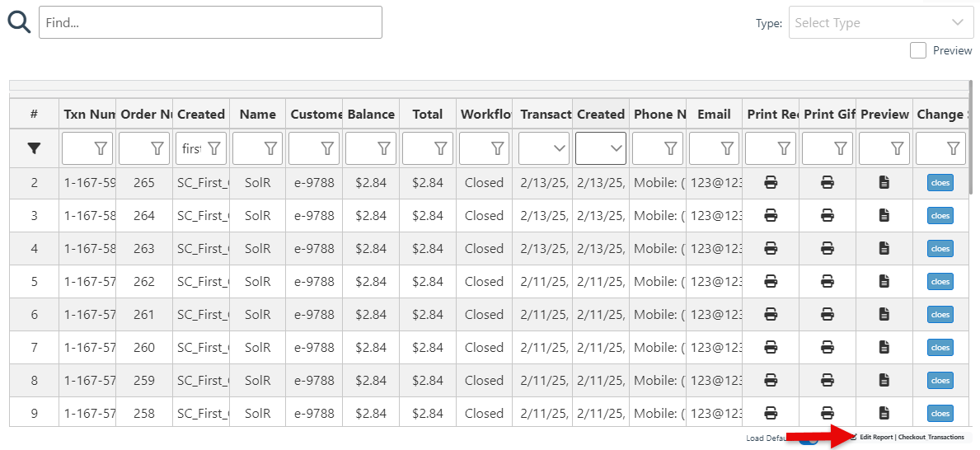Click Edit Report link
980x450 pixels.
(876, 438)
